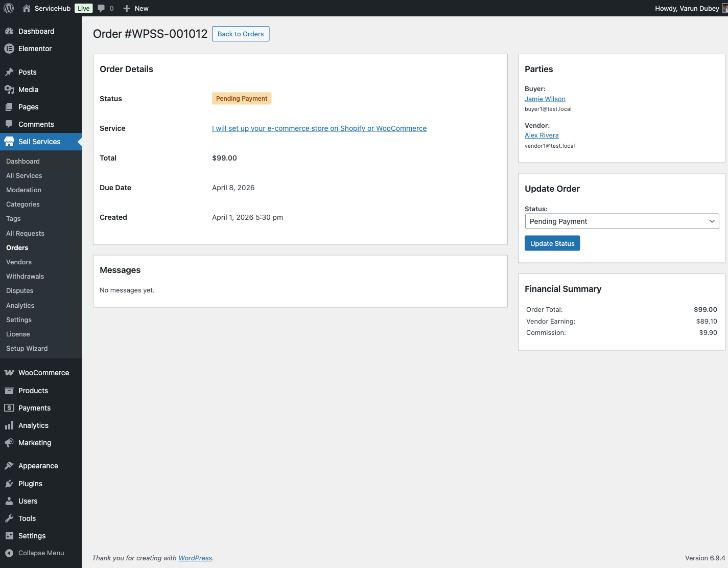The width and height of the screenshot is (728, 568).
Task: Open the Plugins icon in sidebar
Action: (x=9, y=484)
